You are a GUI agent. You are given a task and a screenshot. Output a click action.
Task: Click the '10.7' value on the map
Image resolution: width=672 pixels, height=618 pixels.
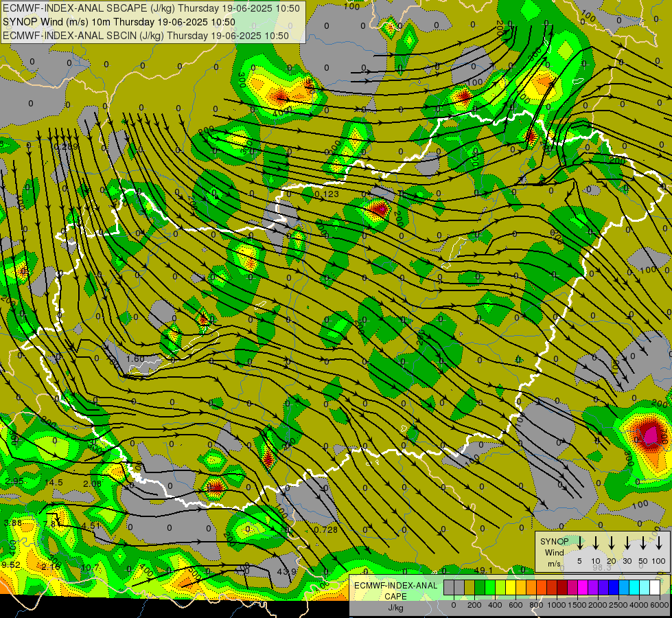[x=90, y=567]
